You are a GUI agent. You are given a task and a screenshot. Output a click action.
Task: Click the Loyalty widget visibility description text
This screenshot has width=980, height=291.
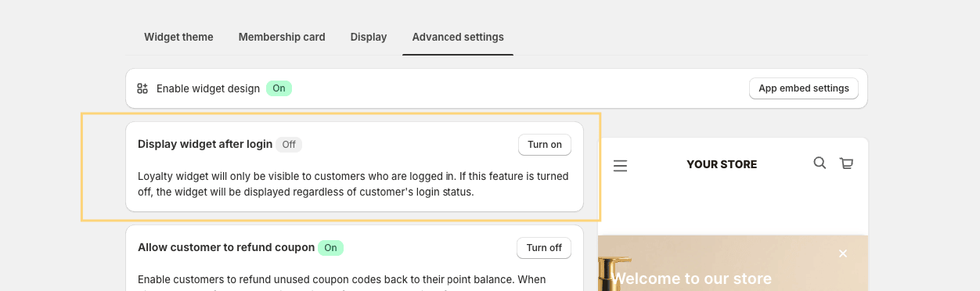(353, 184)
